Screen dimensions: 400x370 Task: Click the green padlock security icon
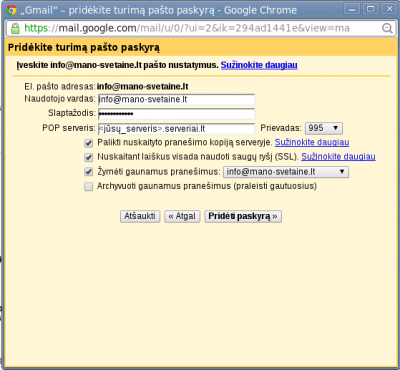point(15,28)
